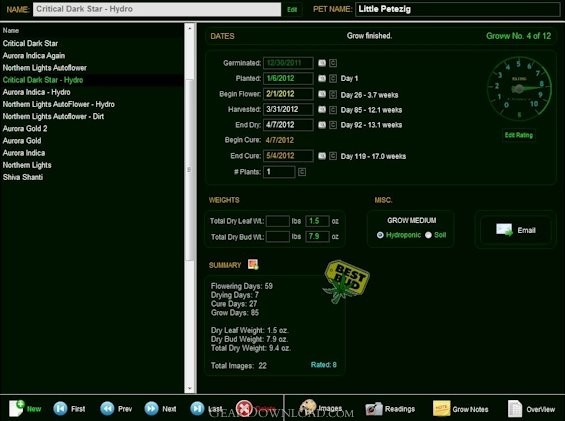The height and width of the screenshot is (421, 565).
Task: Clear the Begin Flower date
Action: pyautogui.click(x=333, y=94)
